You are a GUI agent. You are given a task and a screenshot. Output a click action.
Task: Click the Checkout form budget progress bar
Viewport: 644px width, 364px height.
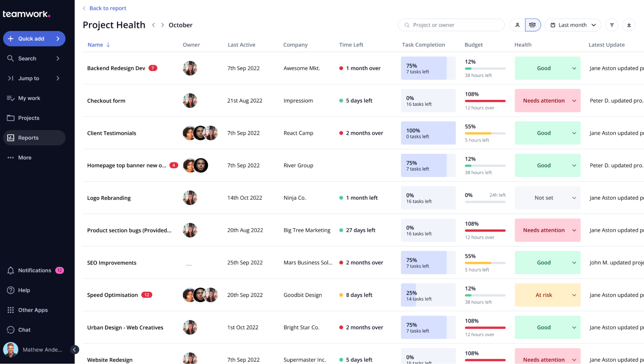pos(485,101)
